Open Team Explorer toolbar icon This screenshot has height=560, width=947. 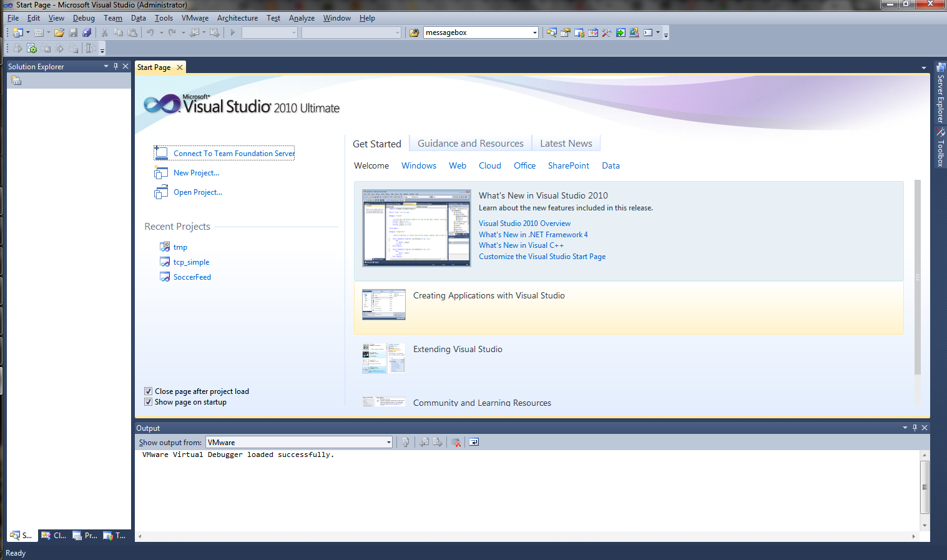tap(579, 32)
